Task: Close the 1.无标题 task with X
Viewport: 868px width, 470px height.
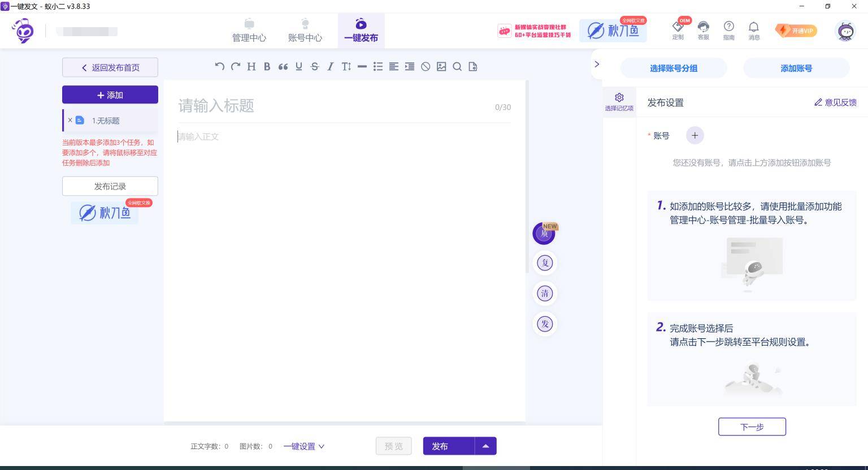Action: coord(70,120)
